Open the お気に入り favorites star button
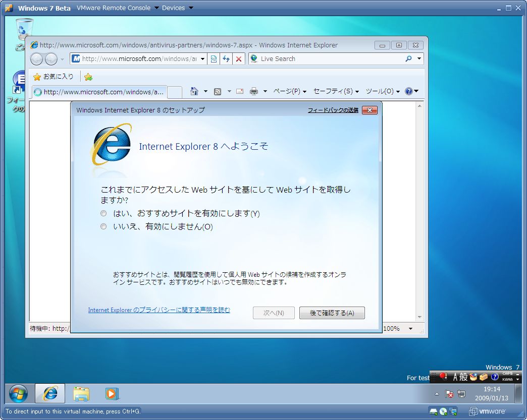The image size is (527, 420). pos(54,77)
